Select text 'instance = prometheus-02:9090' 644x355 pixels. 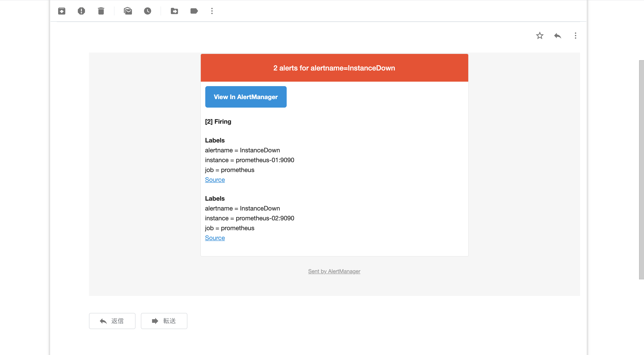click(250, 218)
